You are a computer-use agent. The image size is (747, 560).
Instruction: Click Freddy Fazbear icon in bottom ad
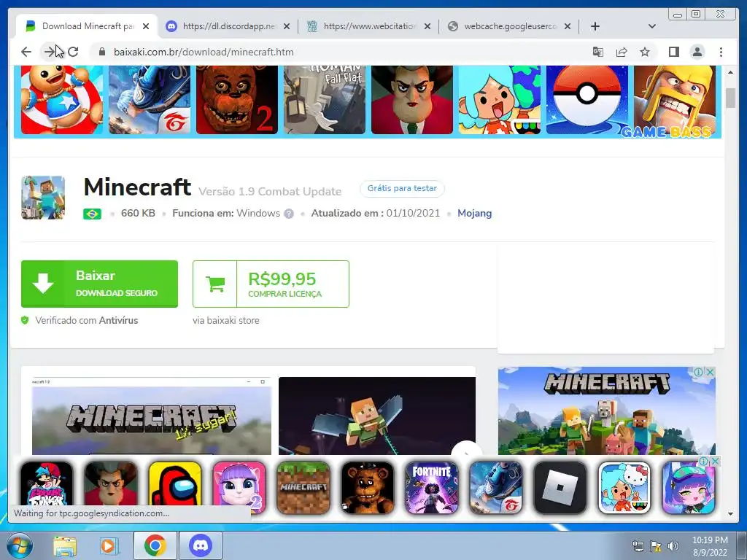368,488
